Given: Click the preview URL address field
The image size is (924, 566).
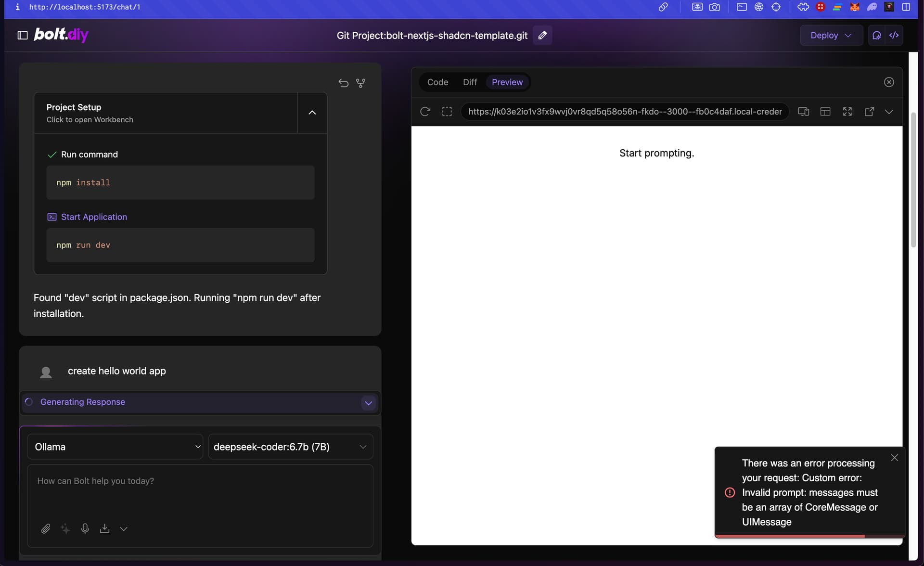Looking at the screenshot, I should point(625,112).
